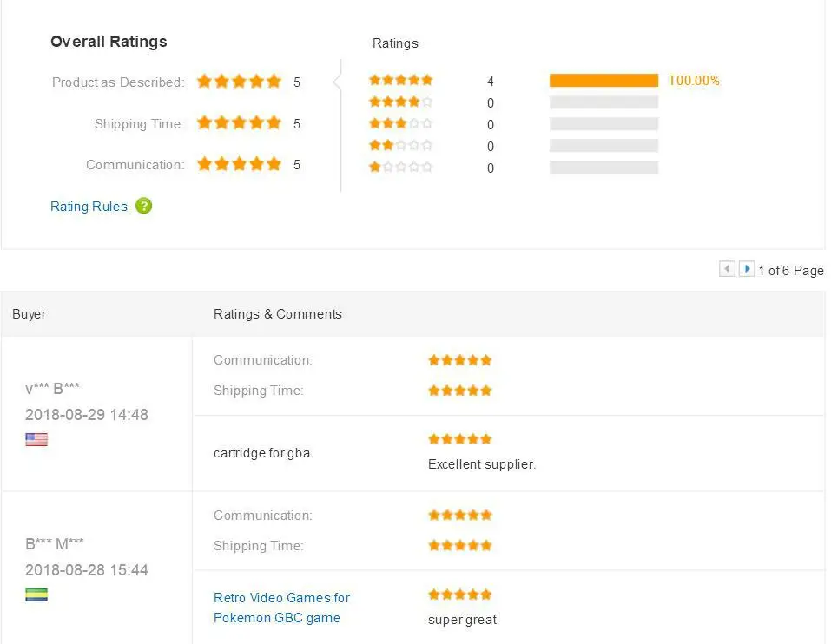Click the empty four-star progress bar
Screen dimensions: 831x644
603,102
